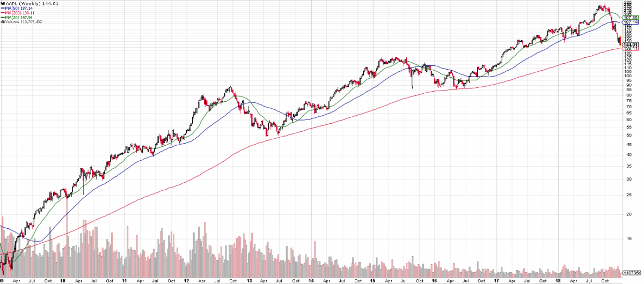Image resolution: width=644 pixels, height=284 pixels.
Task: Click the year 12 label on time axis
Action: (186, 280)
